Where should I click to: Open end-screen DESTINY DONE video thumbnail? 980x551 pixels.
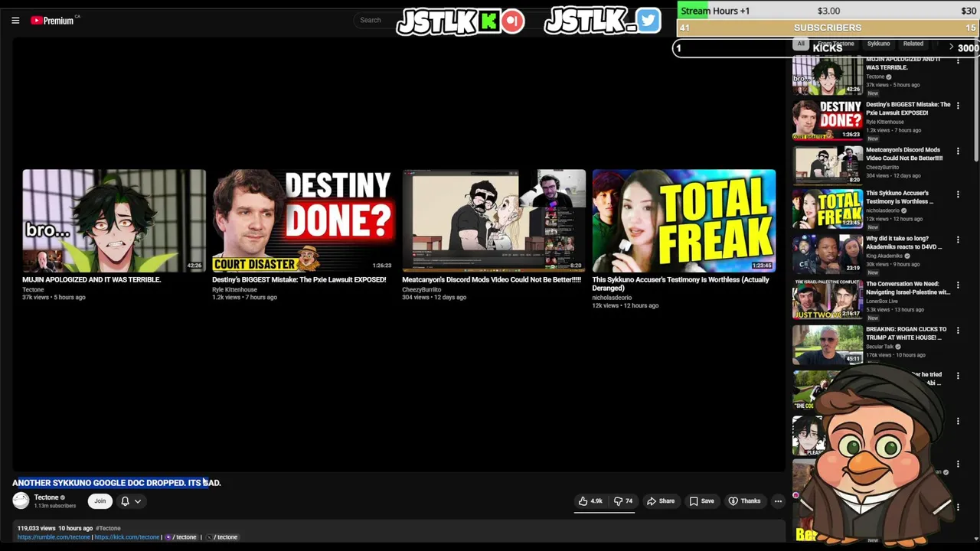tap(303, 220)
